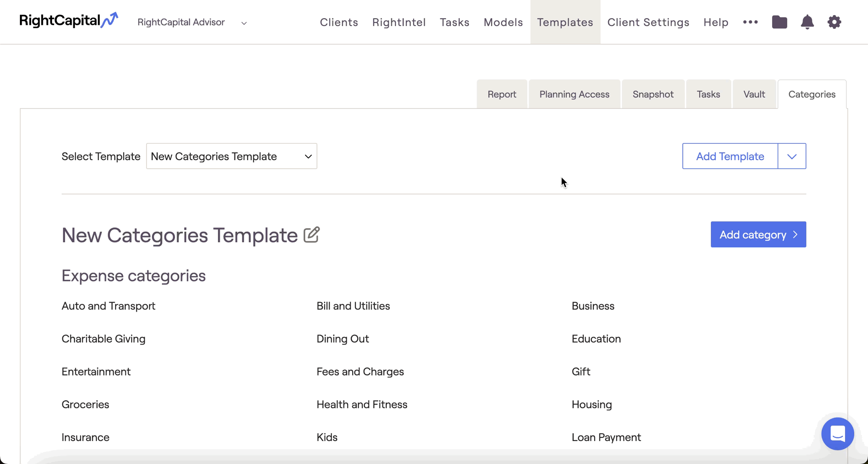Select the Business category
This screenshot has width=868, height=464.
(x=593, y=306)
